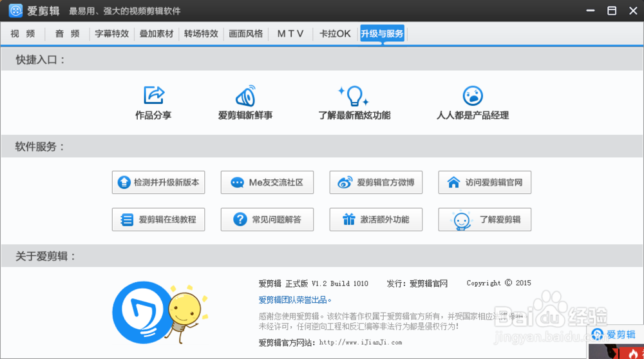The height and width of the screenshot is (359, 644).
Task: Click the lightbulb icon for 了解最新酷炫功能
Action: tap(354, 95)
